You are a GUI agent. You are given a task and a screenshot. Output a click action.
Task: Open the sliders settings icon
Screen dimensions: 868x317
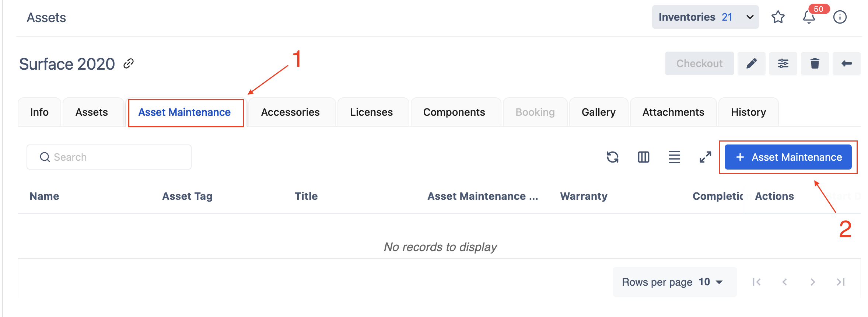coord(783,63)
